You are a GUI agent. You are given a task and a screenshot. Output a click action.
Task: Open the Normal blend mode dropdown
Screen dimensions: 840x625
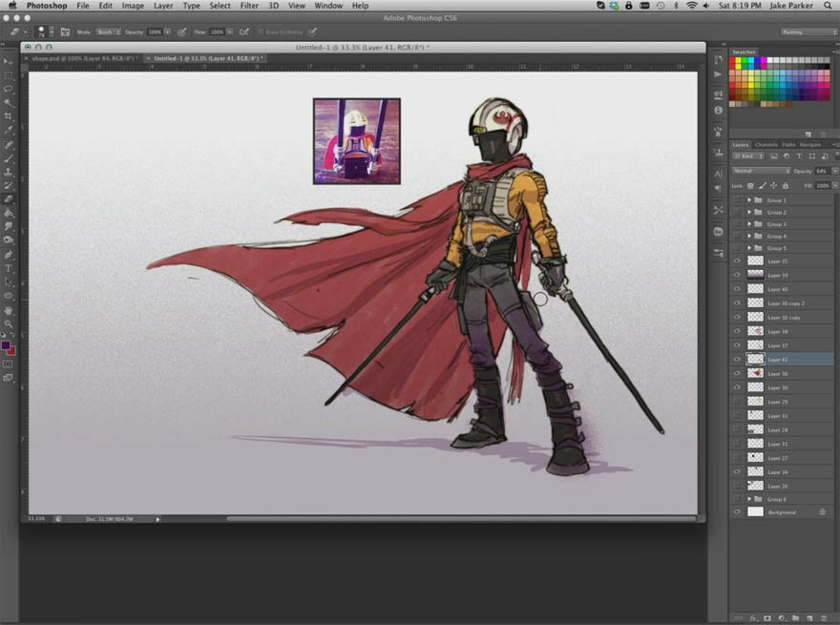(762, 171)
